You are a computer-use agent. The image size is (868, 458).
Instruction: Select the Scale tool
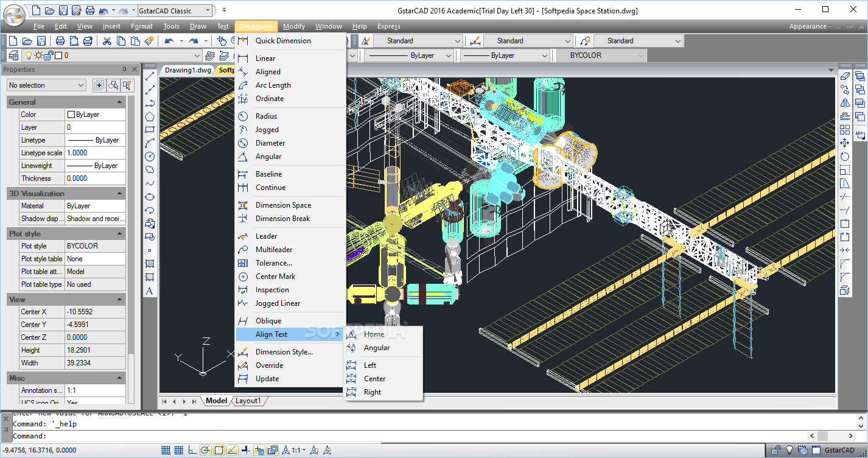click(x=844, y=170)
